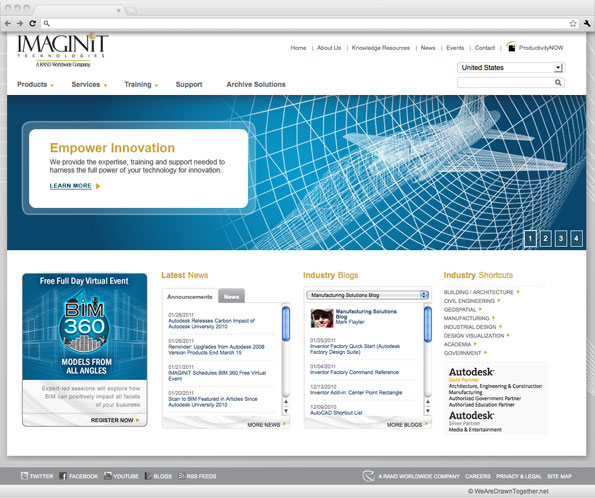Open the RSS Feeds footer icon
Image resolution: width=595 pixels, height=498 pixels.
tap(181, 476)
